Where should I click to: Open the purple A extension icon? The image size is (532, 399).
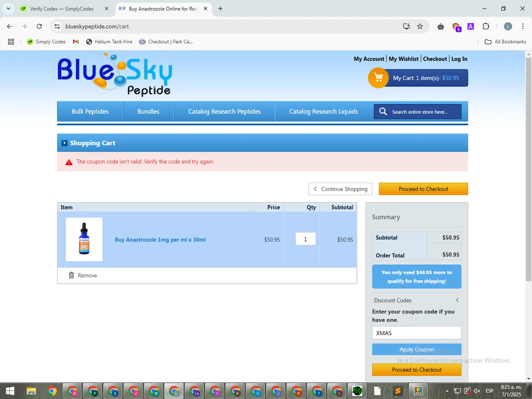tap(471, 26)
